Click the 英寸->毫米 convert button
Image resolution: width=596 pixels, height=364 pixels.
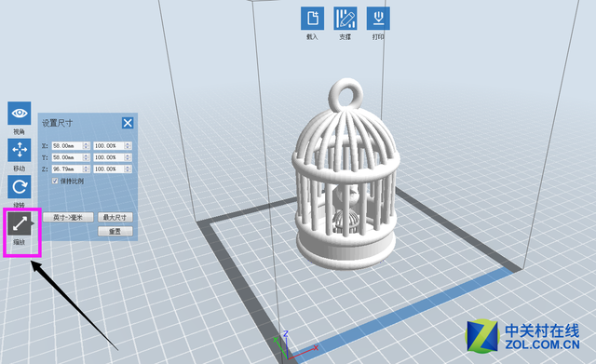(x=68, y=217)
